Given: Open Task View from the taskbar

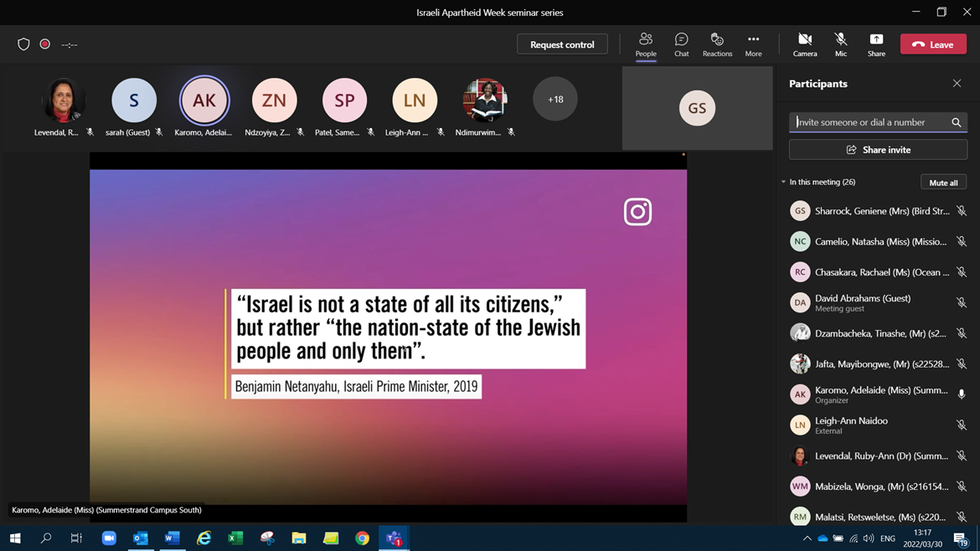Looking at the screenshot, I should pos(76,538).
